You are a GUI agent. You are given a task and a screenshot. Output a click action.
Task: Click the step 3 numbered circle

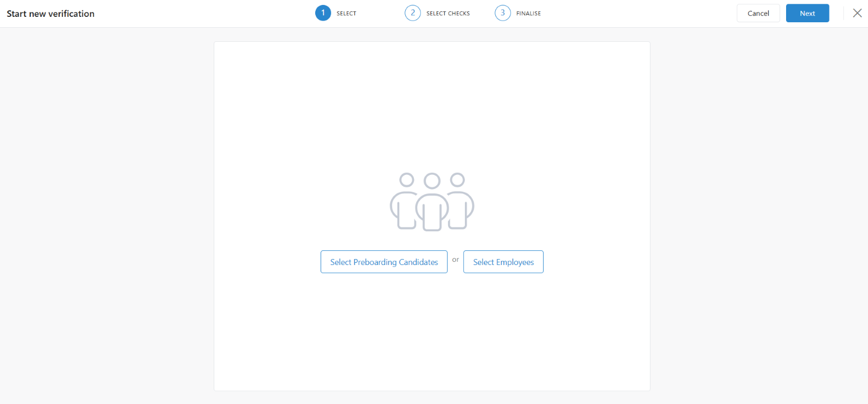(502, 13)
